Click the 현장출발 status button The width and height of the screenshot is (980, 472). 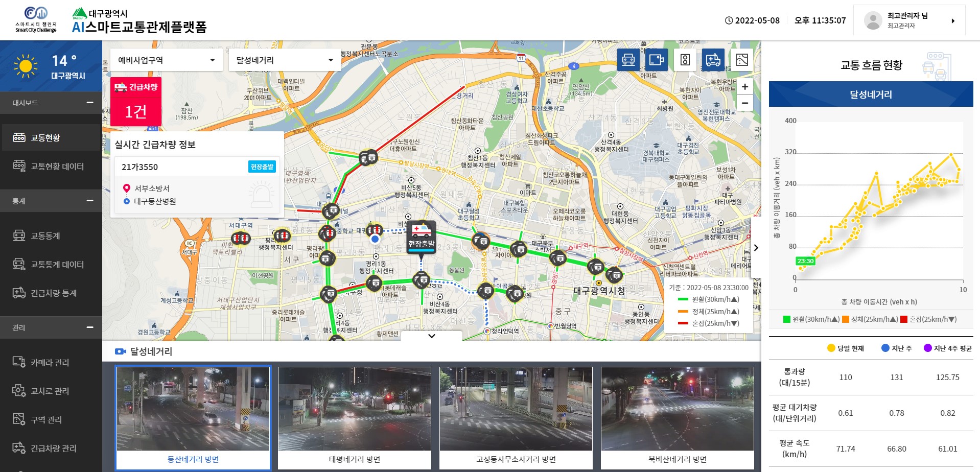point(262,167)
